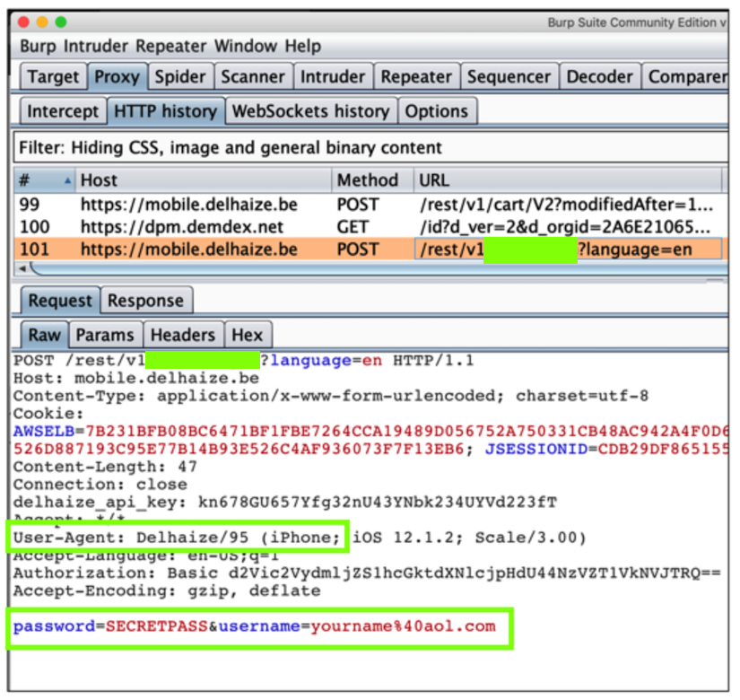Open the Help menu

pos(303,47)
